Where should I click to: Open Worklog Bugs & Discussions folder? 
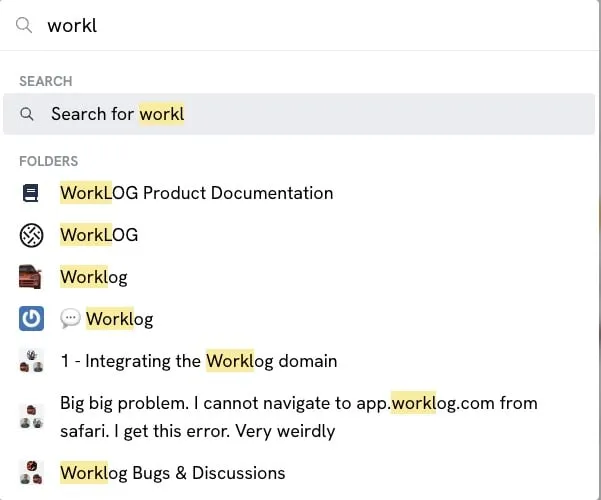click(299, 473)
